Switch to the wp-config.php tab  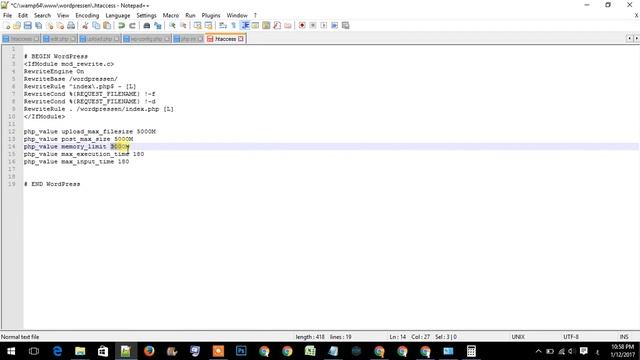click(x=146, y=39)
